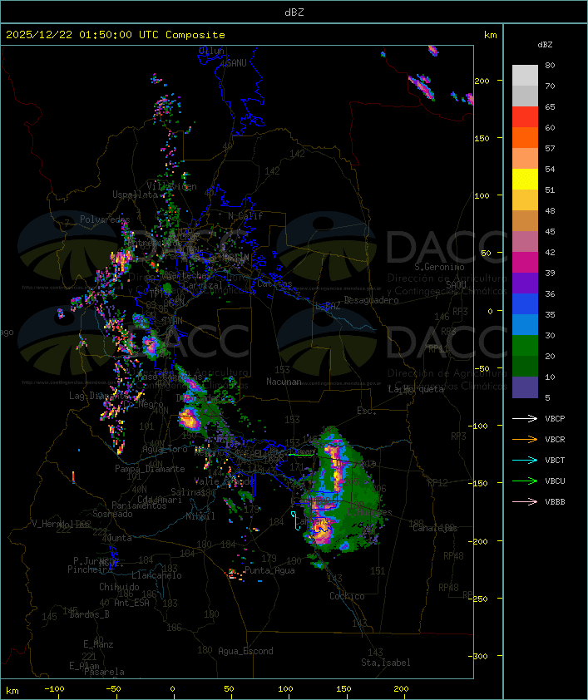Click the cyan VBCT arrow icon
The image size is (588, 700).
point(525,460)
